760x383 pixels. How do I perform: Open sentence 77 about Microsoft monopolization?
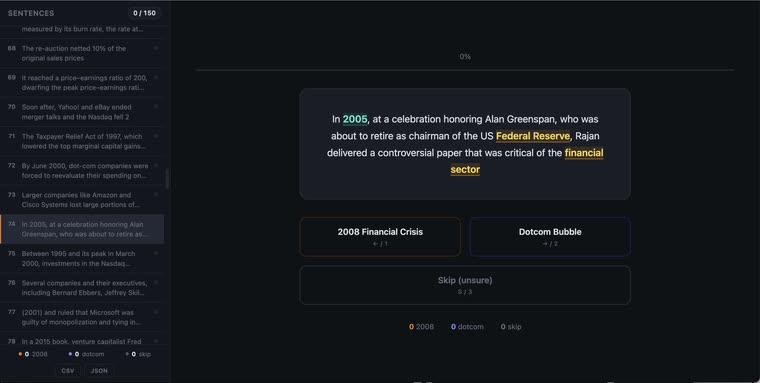pyautogui.click(x=82, y=317)
